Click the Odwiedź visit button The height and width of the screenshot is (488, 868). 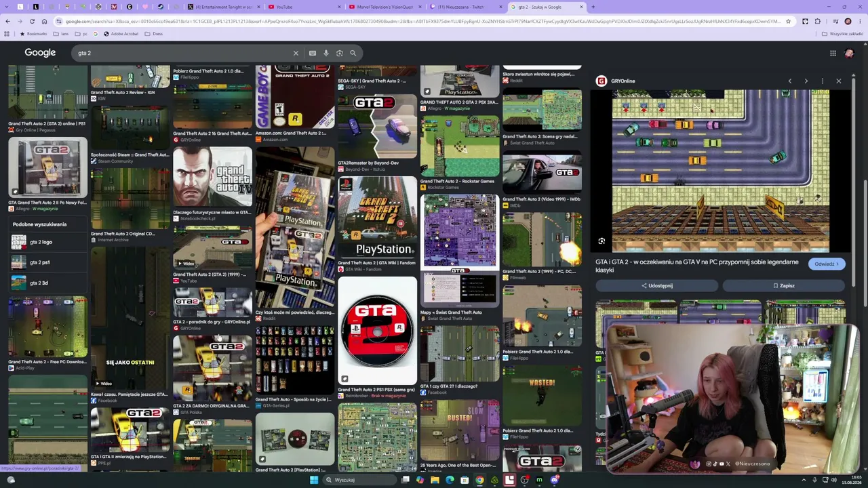tap(827, 264)
